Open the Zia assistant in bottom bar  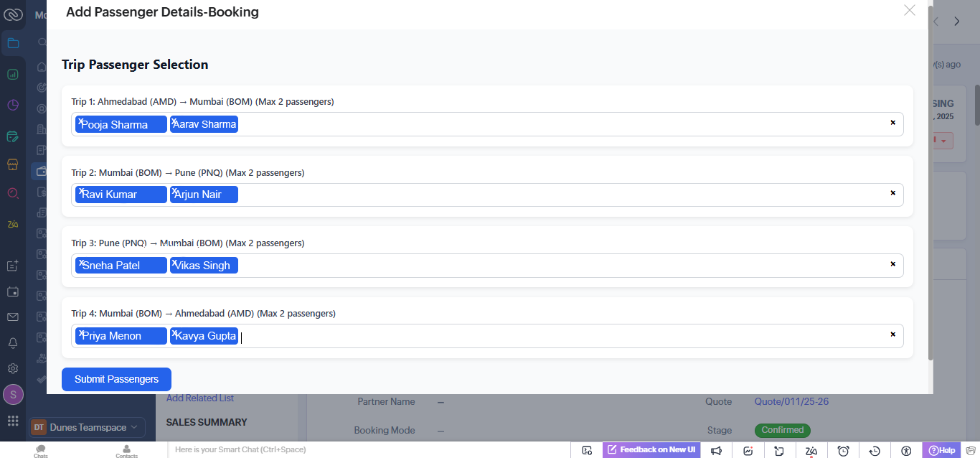coord(811,450)
